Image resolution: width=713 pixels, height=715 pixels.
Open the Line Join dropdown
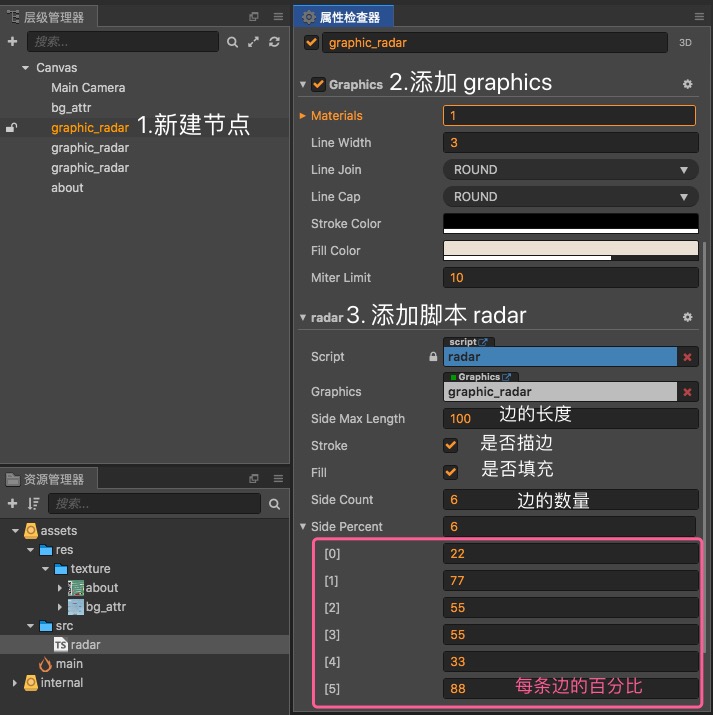pos(570,170)
